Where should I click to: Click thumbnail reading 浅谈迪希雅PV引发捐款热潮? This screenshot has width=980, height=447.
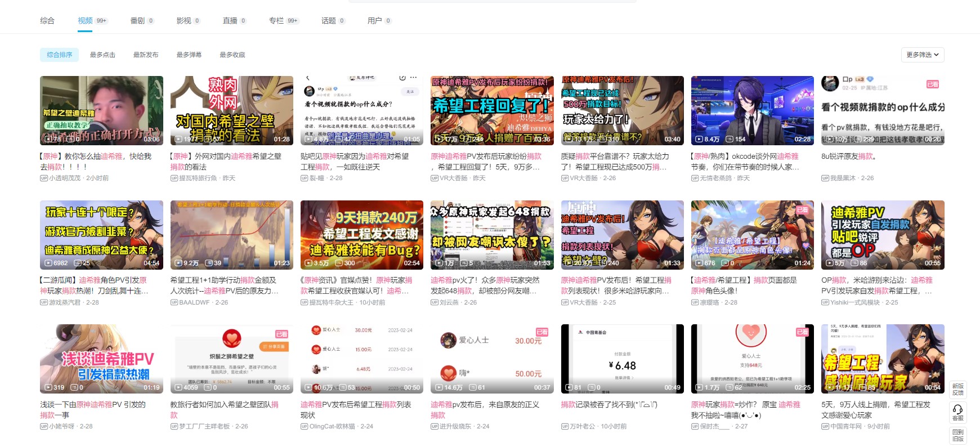pos(101,359)
